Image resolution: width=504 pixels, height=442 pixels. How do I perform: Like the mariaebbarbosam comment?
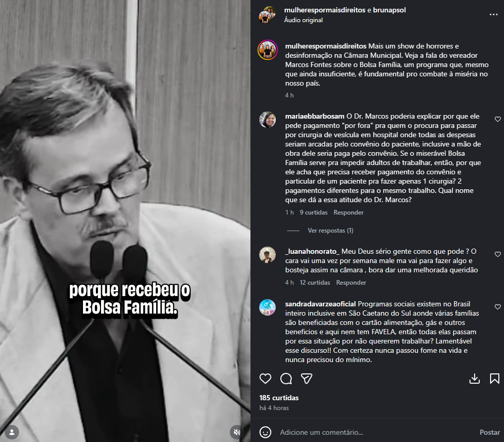pyautogui.click(x=498, y=119)
